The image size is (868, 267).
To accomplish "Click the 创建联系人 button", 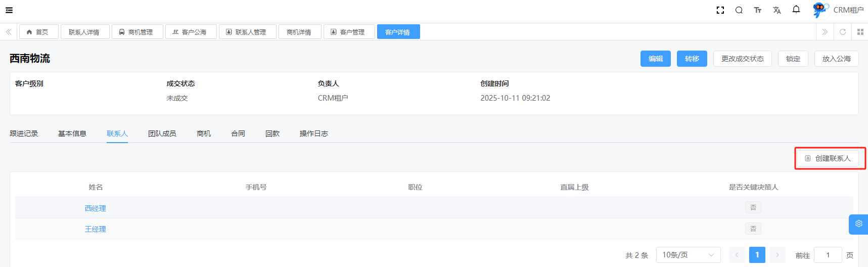I will click(x=828, y=158).
